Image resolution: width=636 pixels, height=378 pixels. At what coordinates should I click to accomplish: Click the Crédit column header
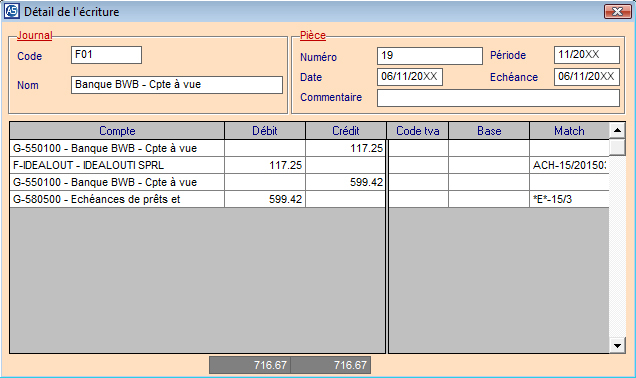click(346, 131)
